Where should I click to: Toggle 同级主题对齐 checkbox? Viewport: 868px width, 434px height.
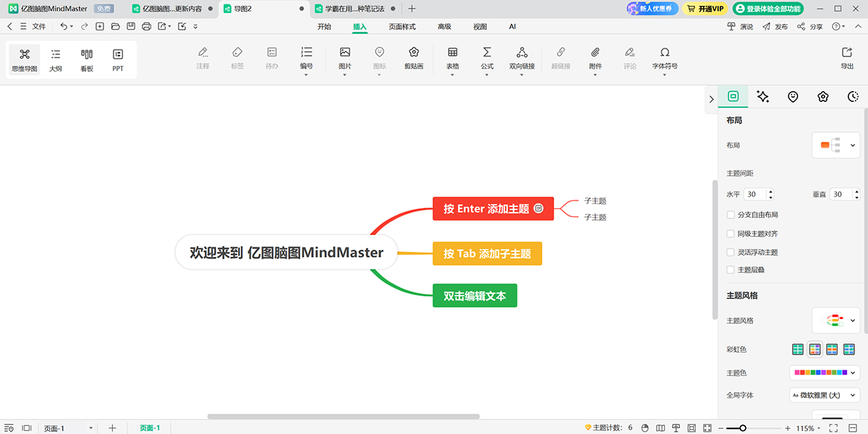pyautogui.click(x=731, y=234)
